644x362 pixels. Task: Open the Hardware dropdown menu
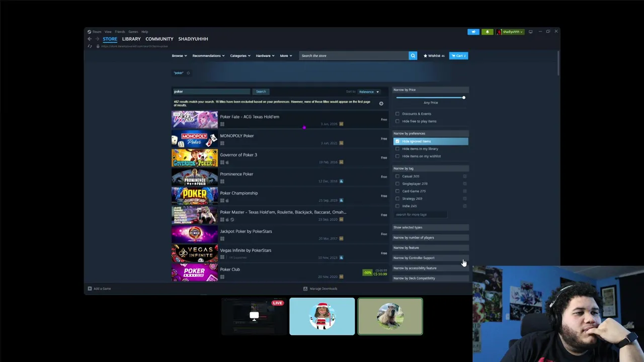[x=265, y=56]
